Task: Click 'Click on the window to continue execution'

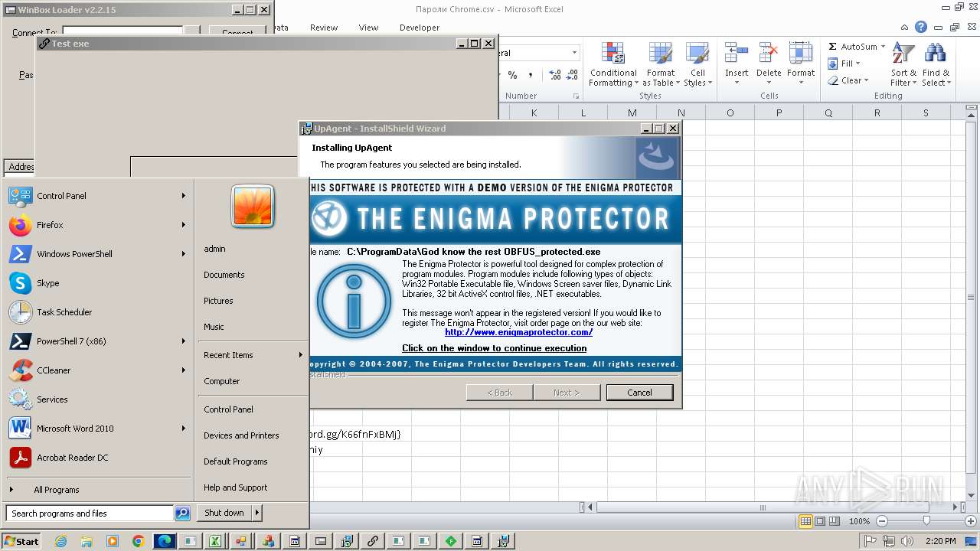Action: pyautogui.click(x=495, y=348)
